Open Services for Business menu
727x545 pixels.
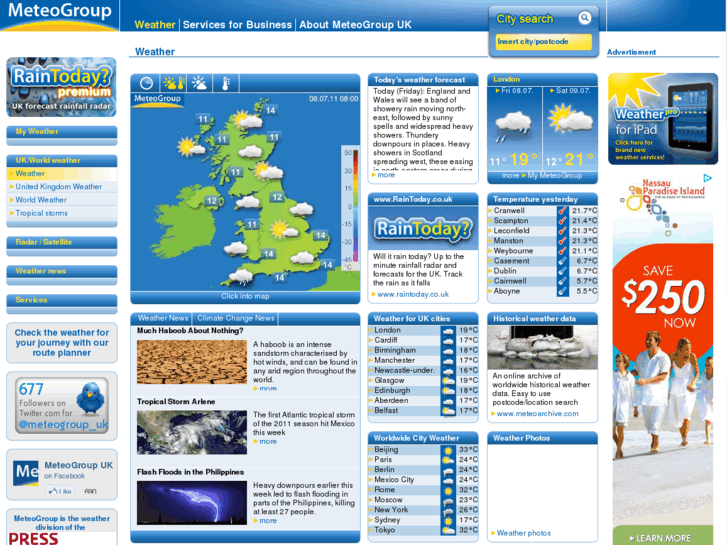tap(237, 25)
